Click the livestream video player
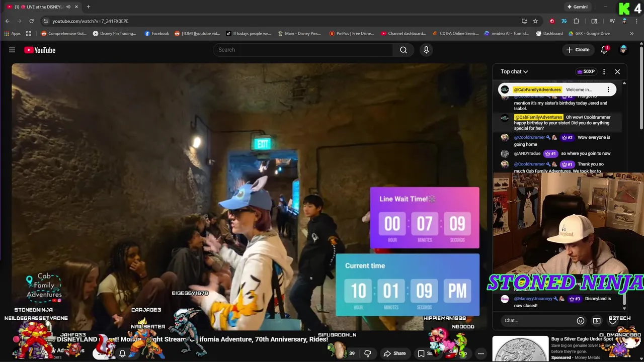 click(x=250, y=196)
